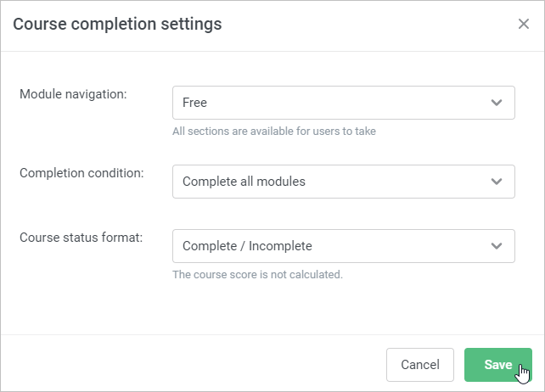
Task: Click the 'Completion condition:' label
Action: click(x=81, y=173)
